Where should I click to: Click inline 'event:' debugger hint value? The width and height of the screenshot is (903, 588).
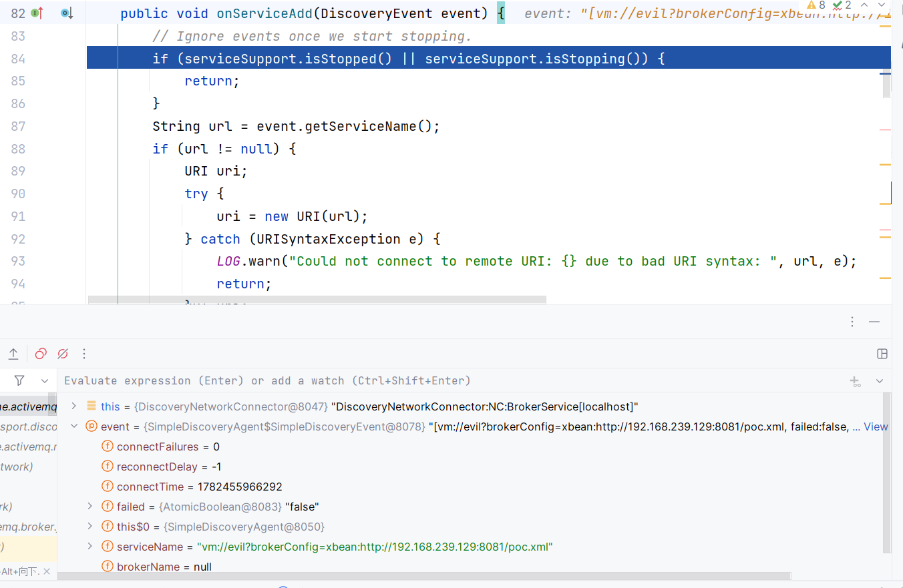pyautogui.click(x=707, y=13)
